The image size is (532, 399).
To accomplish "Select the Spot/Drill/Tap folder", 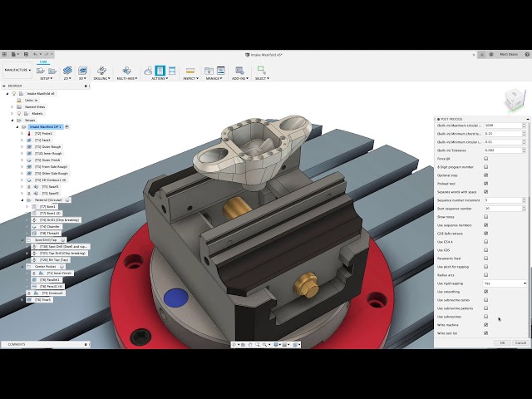I will [x=46, y=240].
